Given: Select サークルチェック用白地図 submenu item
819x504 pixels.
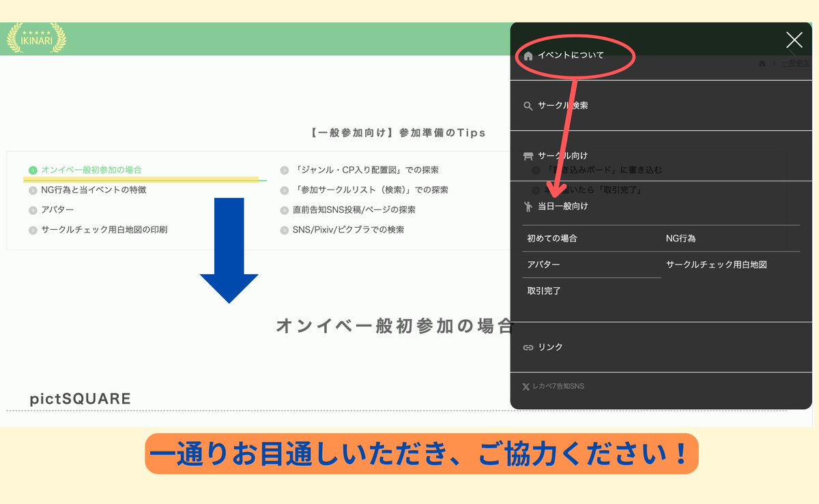Looking at the screenshot, I should [717, 265].
